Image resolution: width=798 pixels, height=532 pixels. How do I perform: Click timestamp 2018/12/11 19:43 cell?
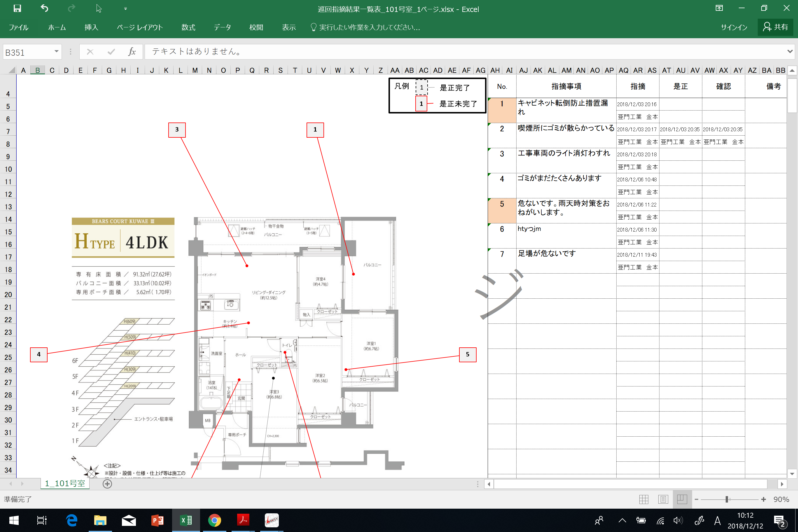pos(638,255)
